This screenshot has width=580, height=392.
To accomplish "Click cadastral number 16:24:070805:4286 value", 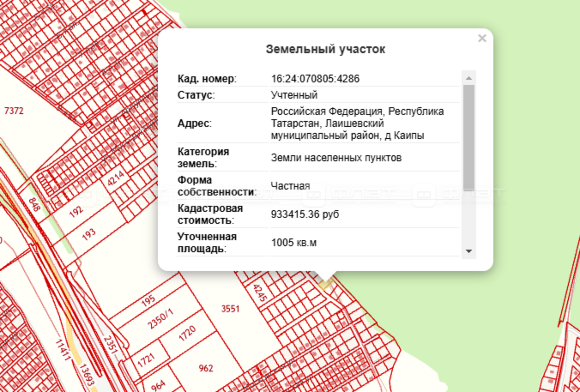I will pyautogui.click(x=315, y=79).
